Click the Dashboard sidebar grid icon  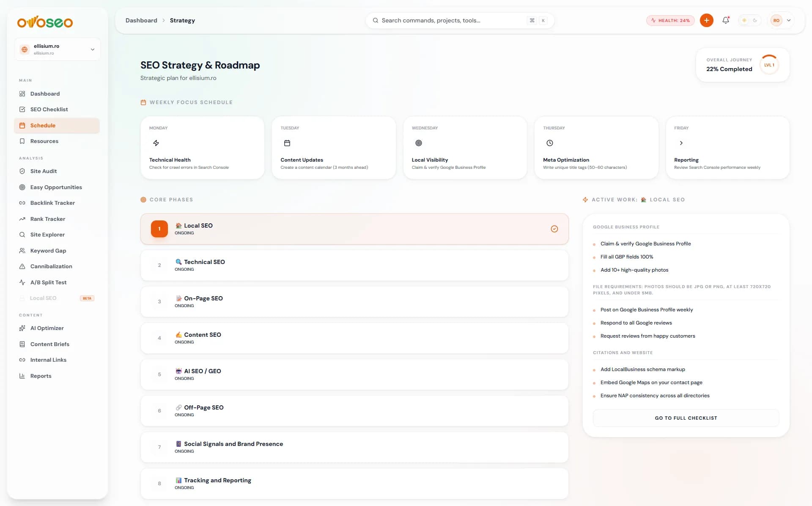(22, 93)
